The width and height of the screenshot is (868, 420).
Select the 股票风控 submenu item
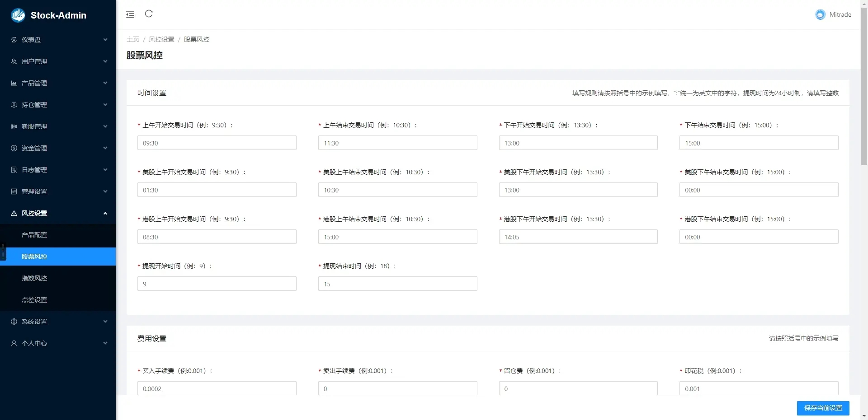(58, 257)
